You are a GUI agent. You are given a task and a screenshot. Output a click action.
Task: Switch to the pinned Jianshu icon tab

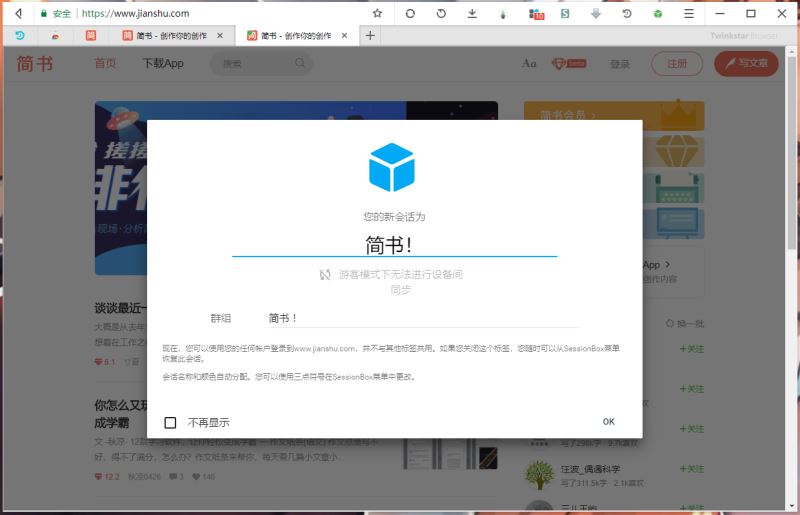click(x=91, y=35)
